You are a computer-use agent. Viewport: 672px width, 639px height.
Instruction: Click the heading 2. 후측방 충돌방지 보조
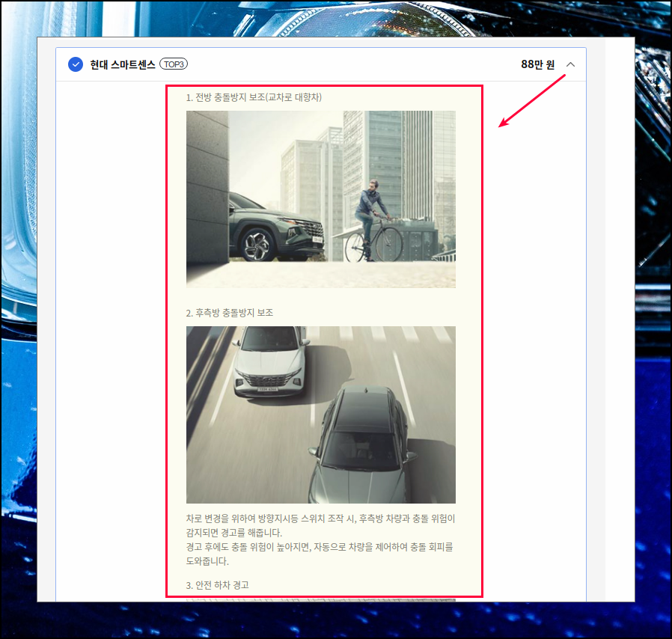(x=229, y=313)
